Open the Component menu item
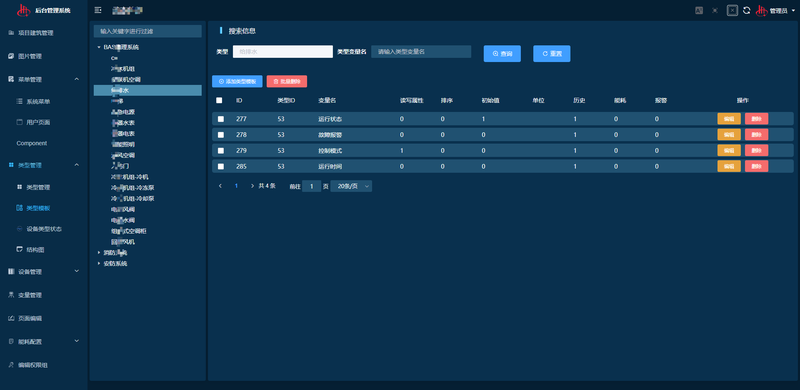 coord(32,143)
